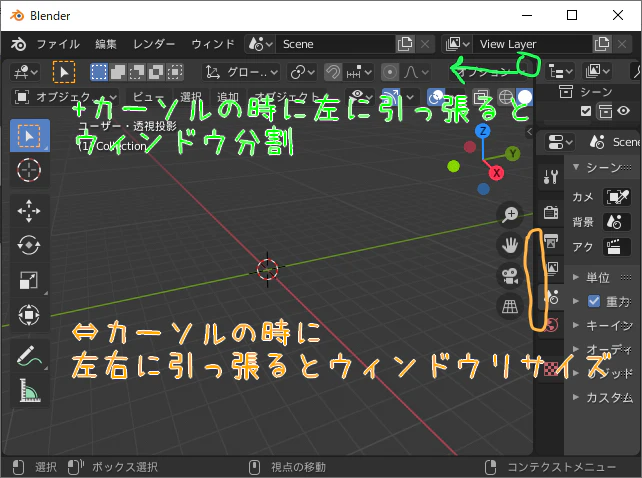Open the オブジェクト mode dropdown
This screenshot has width=642, height=478.
[65, 97]
